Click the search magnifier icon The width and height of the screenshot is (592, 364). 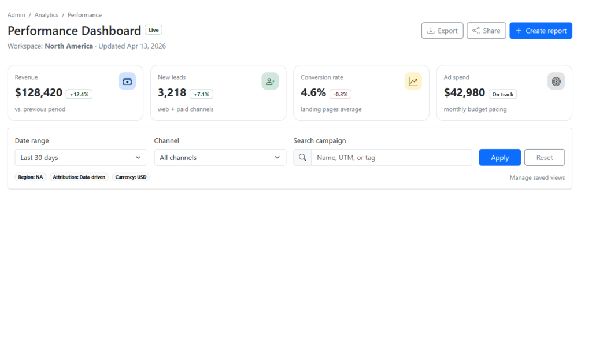coord(302,158)
